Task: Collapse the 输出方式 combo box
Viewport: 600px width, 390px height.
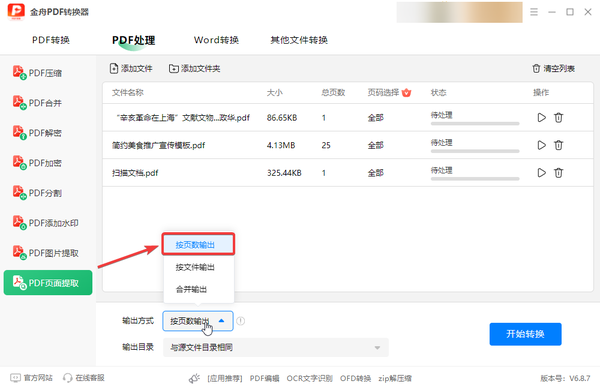Action: (x=198, y=321)
